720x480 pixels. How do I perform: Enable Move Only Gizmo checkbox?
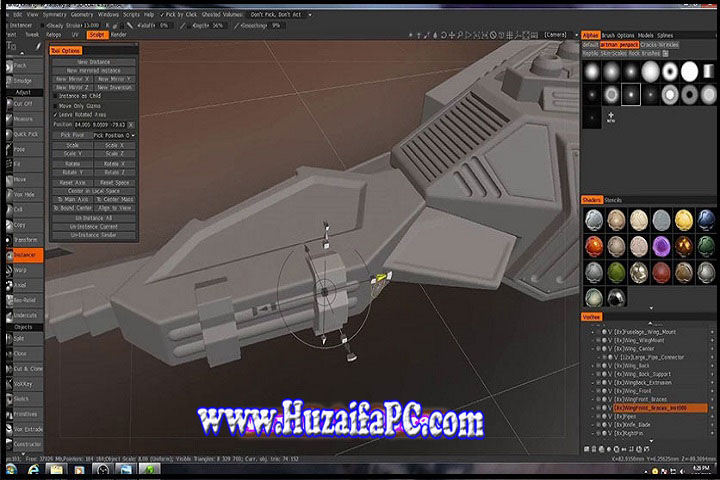tap(55, 106)
